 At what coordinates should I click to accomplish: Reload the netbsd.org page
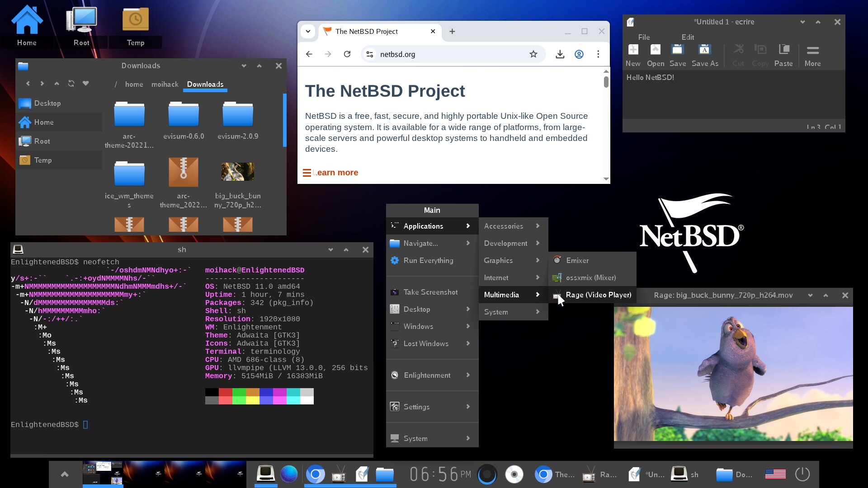[x=347, y=54]
